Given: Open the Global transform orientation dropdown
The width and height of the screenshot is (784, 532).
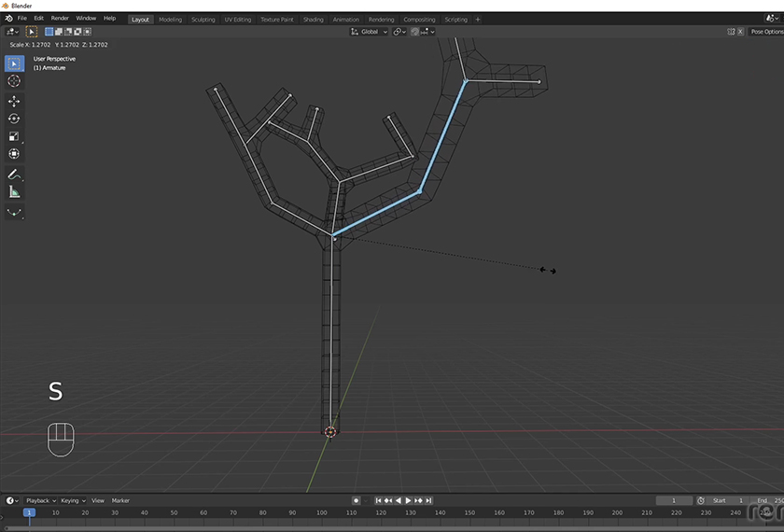Looking at the screenshot, I should (x=370, y=32).
